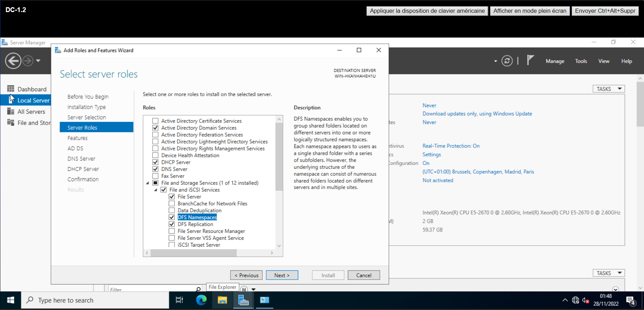Click Afficher en mode plein écran button

530,11
